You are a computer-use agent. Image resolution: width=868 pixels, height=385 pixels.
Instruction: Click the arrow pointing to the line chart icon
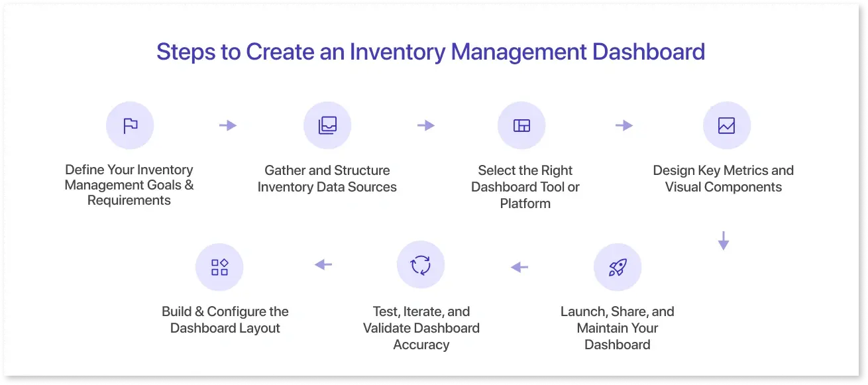624,125
